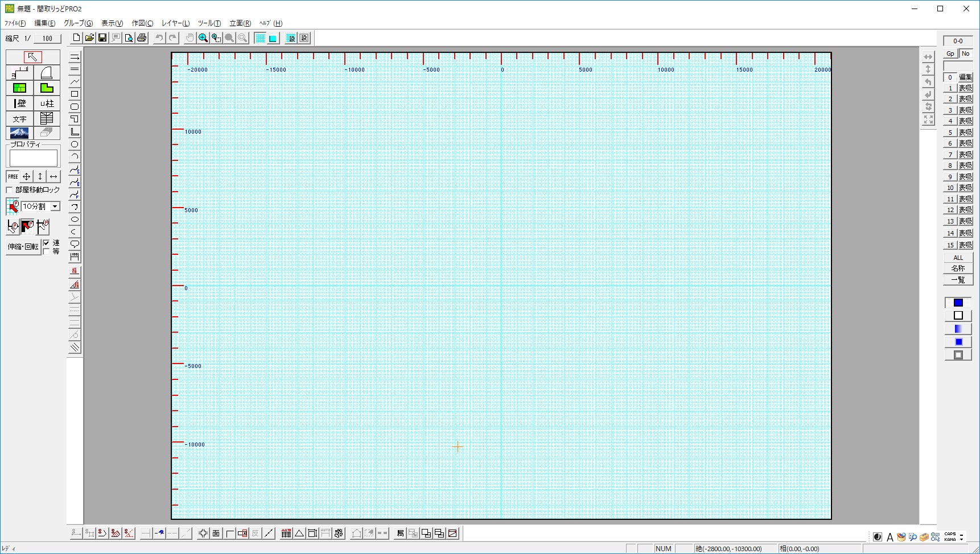980x554 pixels.
Task: Save using the floppy disk icon
Action: tap(102, 38)
